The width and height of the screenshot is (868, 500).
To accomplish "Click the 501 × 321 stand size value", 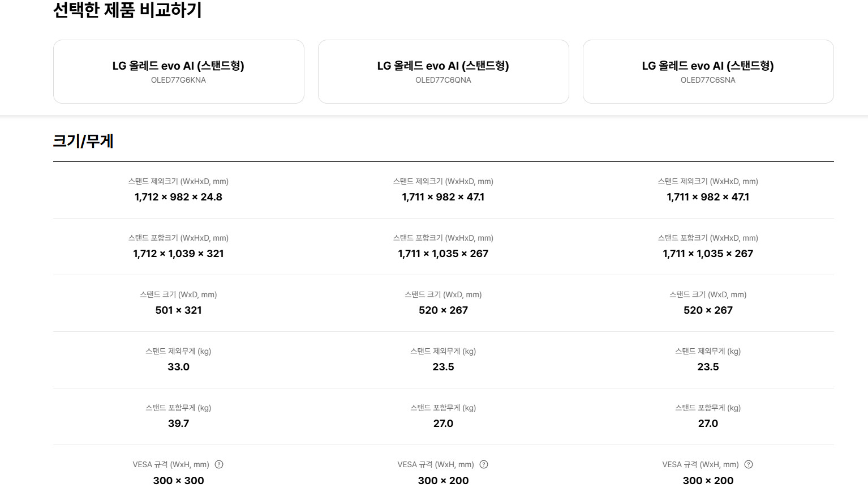I will (x=178, y=310).
